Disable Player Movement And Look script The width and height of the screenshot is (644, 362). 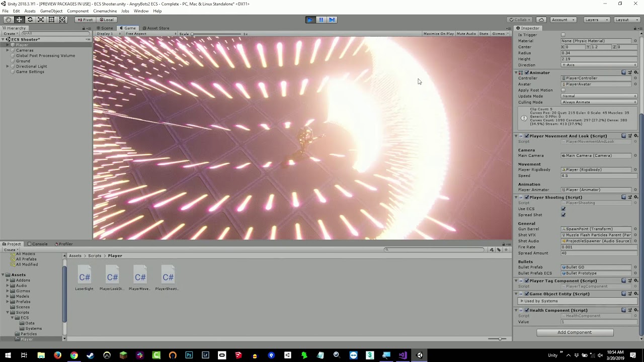[527, 136]
